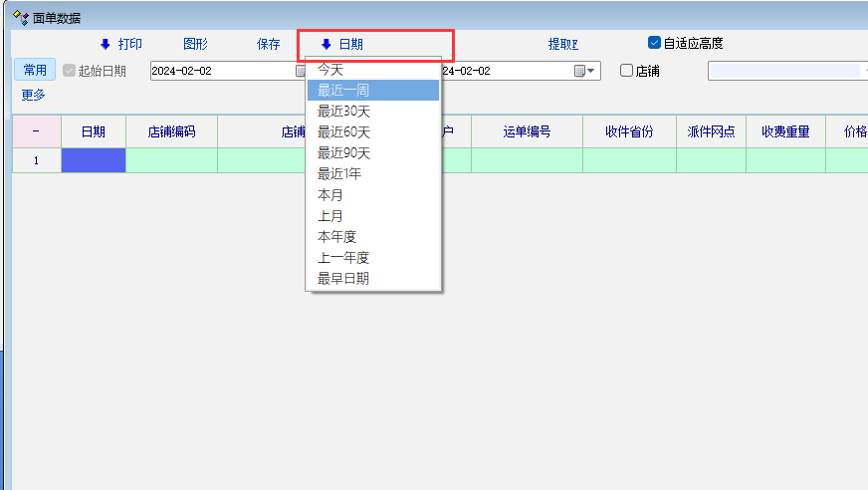Viewport: 868px width, 490px height.
Task: Click the blue arrow beside 打印
Action: [x=105, y=44]
